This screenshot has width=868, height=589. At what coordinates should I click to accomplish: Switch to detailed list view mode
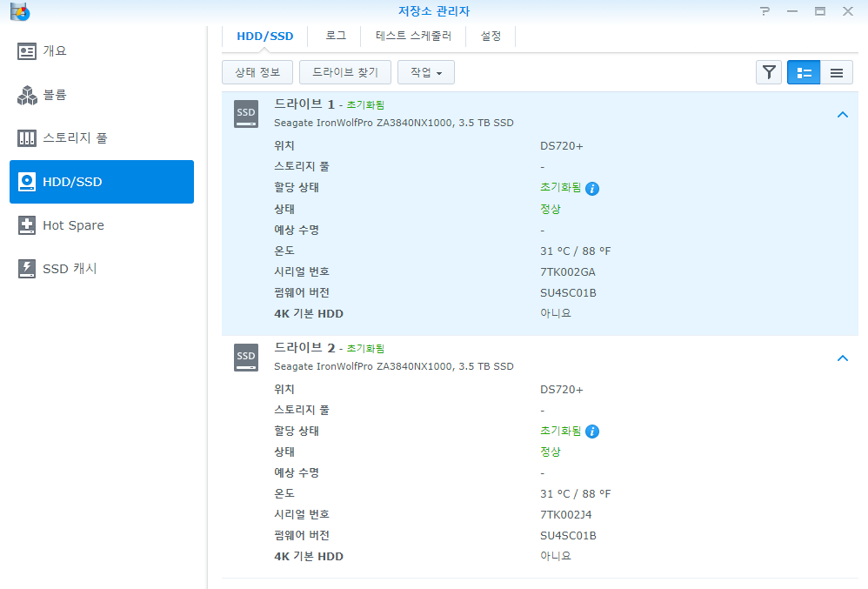point(803,72)
